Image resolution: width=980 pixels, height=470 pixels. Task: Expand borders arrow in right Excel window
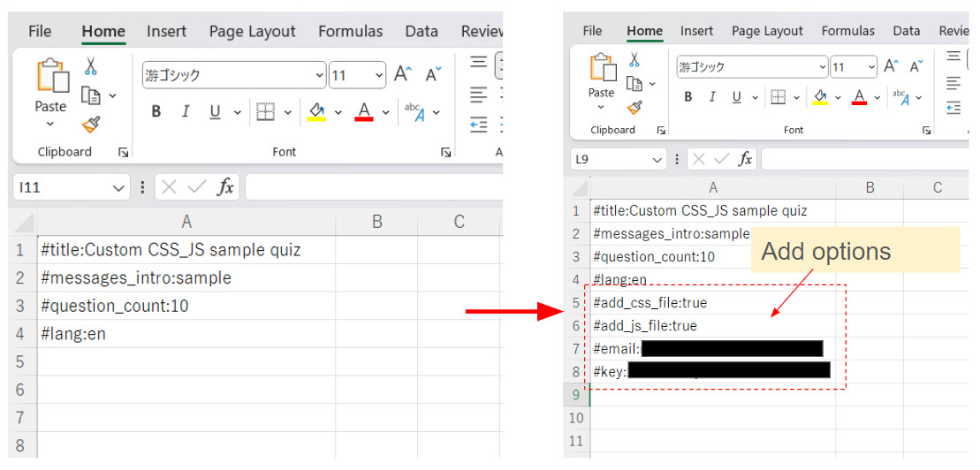796,97
